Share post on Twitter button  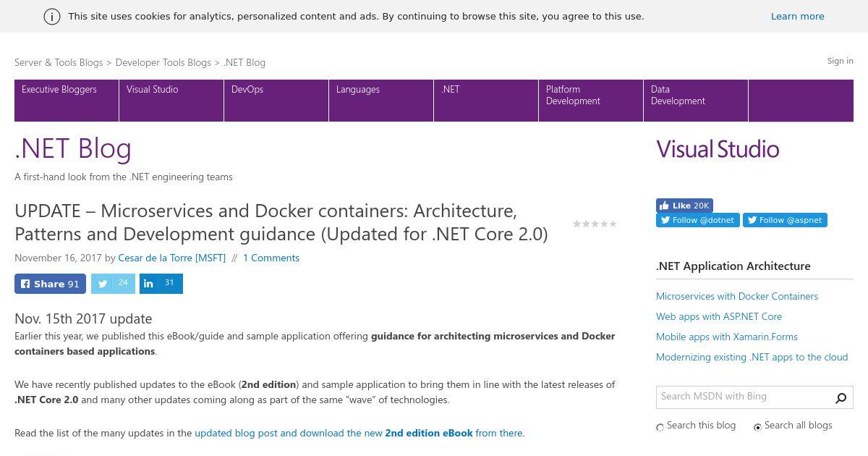tap(113, 284)
